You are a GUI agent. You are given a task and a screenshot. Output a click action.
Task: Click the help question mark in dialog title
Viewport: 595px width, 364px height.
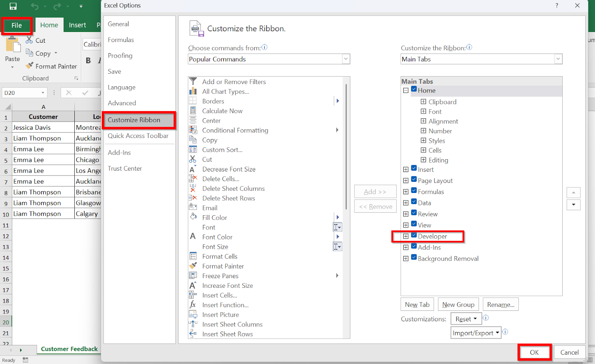click(557, 6)
